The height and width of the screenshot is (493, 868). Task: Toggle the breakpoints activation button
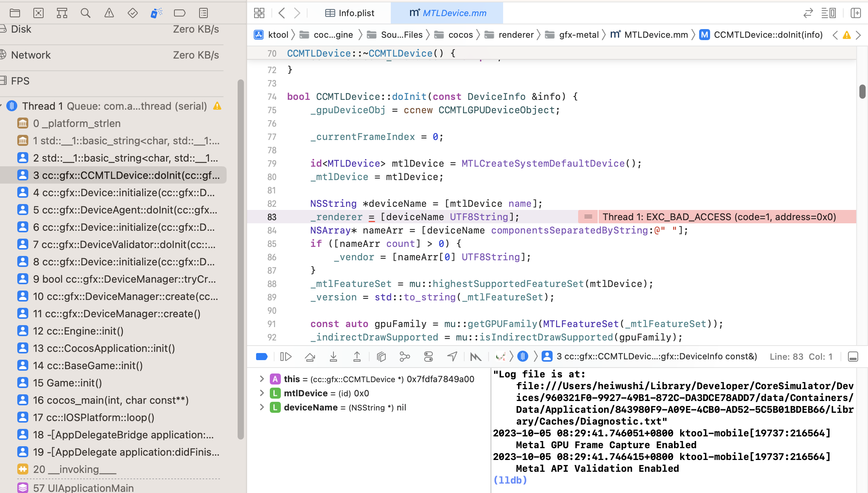262,357
